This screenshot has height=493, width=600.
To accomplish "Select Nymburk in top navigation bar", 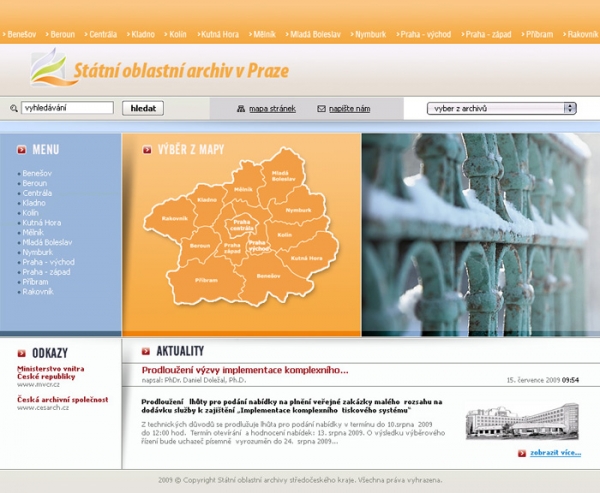I will point(370,34).
